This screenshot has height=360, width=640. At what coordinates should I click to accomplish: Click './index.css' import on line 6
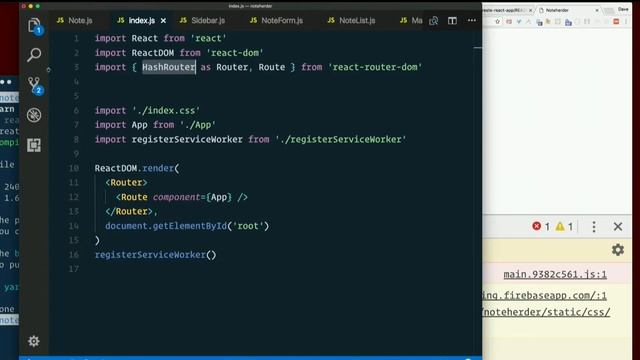[166, 111]
